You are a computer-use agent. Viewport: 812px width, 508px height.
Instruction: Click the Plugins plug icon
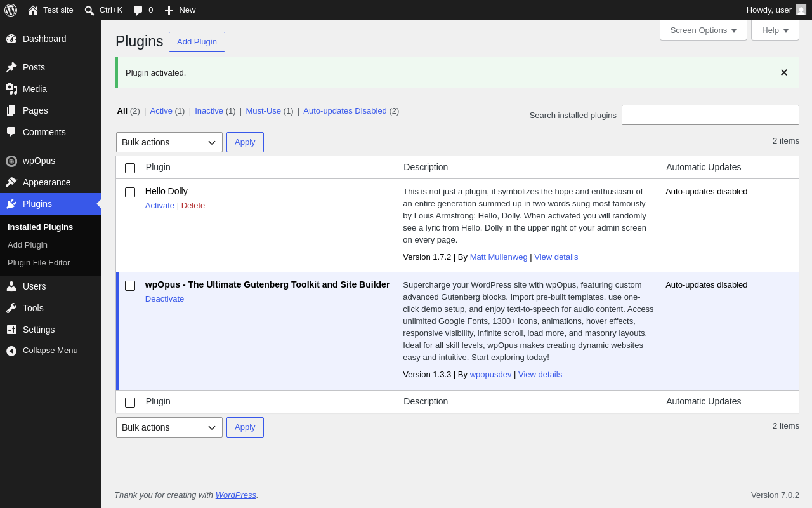pyautogui.click(x=11, y=204)
